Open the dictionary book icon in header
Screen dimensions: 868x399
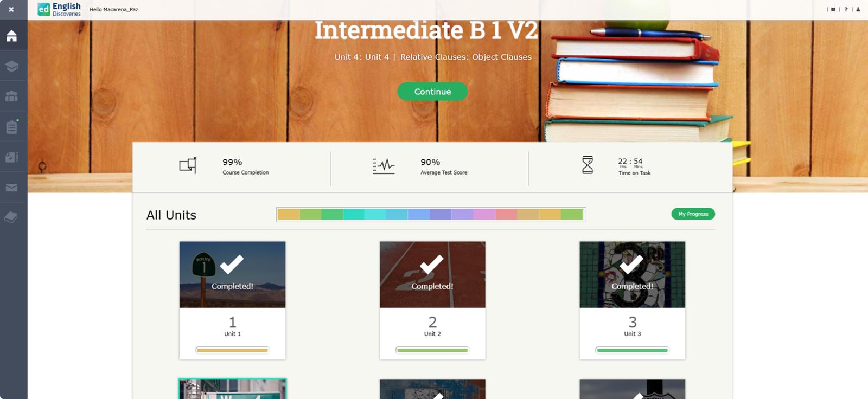[833, 9]
